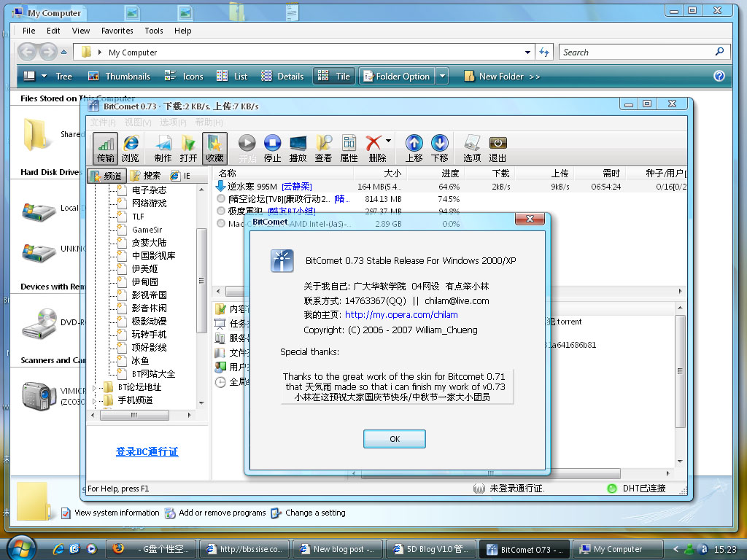The height and width of the screenshot is (560, 747).
Task: Open the dropdown arrow next to Folder Option
Action: 442,76
